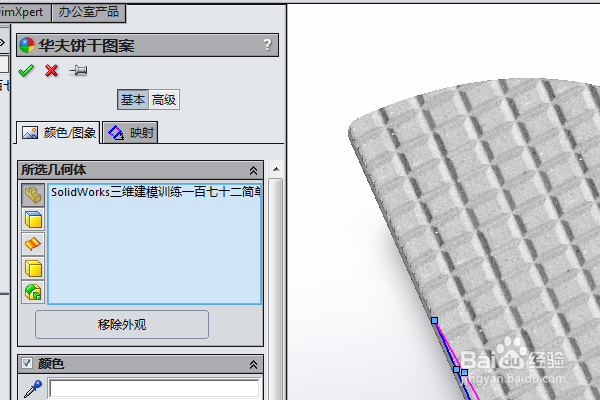This screenshot has height=400, width=600.
Task: Click the panel scrollbar up arrow
Action: click(276, 169)
